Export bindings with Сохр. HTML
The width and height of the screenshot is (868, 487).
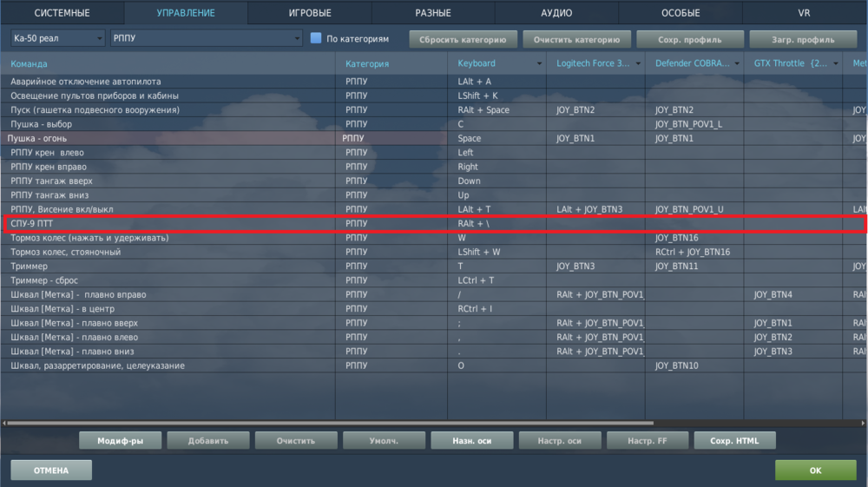(x=734, y=440)
